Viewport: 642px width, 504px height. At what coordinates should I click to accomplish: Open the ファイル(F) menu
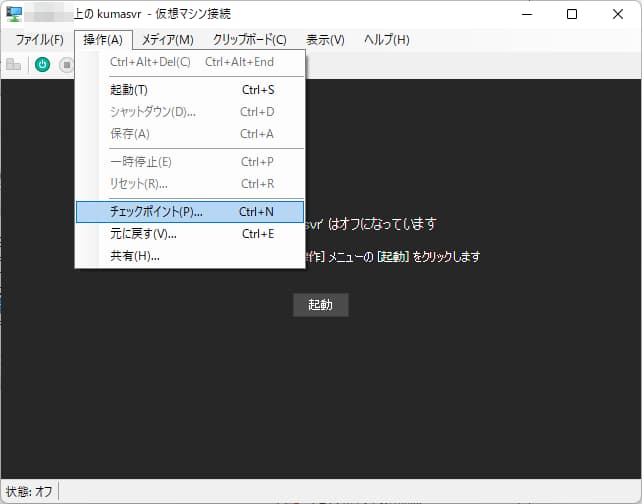[x=39, y=40]
